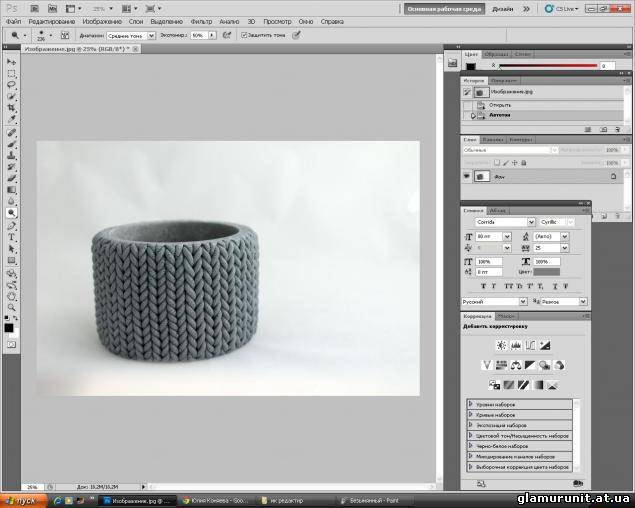Add a Levels adjustment
The width and height of the screenshot is (635, 508).
tap(516, 346)
